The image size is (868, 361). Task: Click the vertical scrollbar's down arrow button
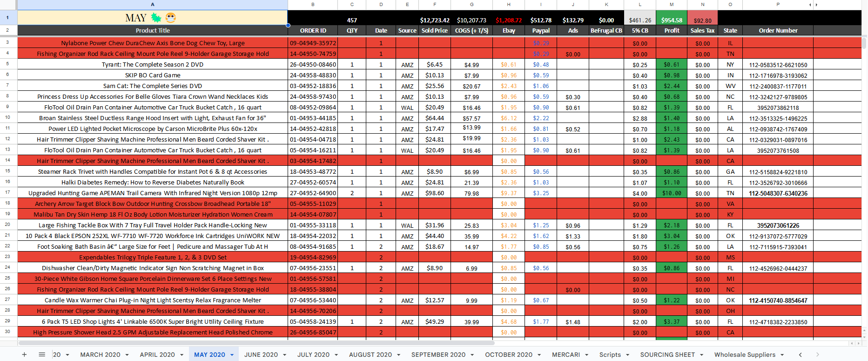coord(864,336)
